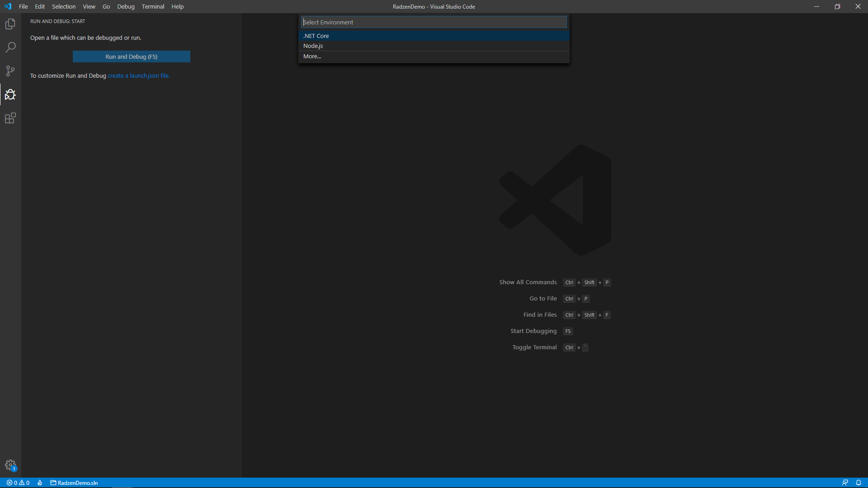Open the Manage gear icon
The height and width of the screenshot is (488, 868).
pos(10,465)
